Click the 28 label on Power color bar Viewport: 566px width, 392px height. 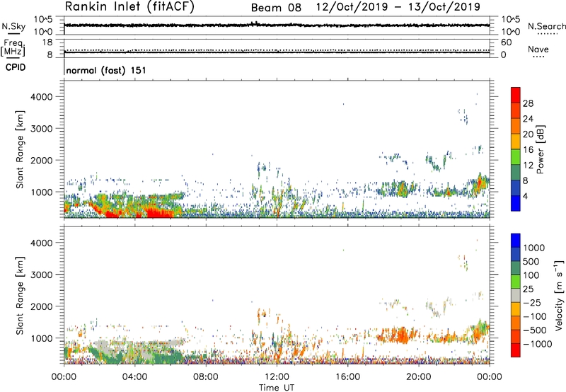coord(528,103)
